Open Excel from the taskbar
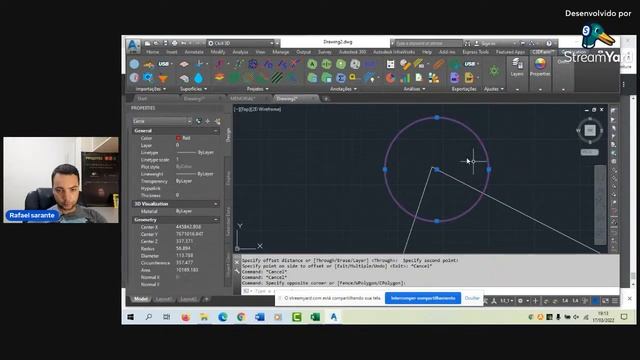640x360 pixels. [315, 317]
